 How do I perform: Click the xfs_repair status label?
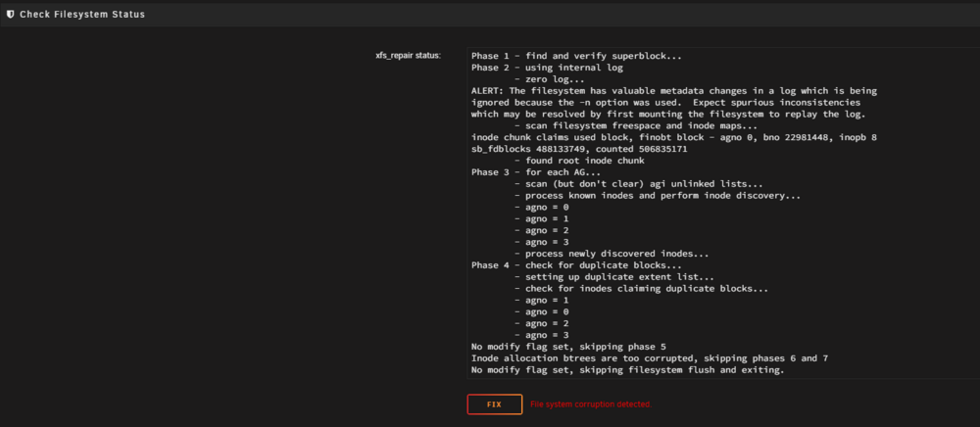click(409, 56)
